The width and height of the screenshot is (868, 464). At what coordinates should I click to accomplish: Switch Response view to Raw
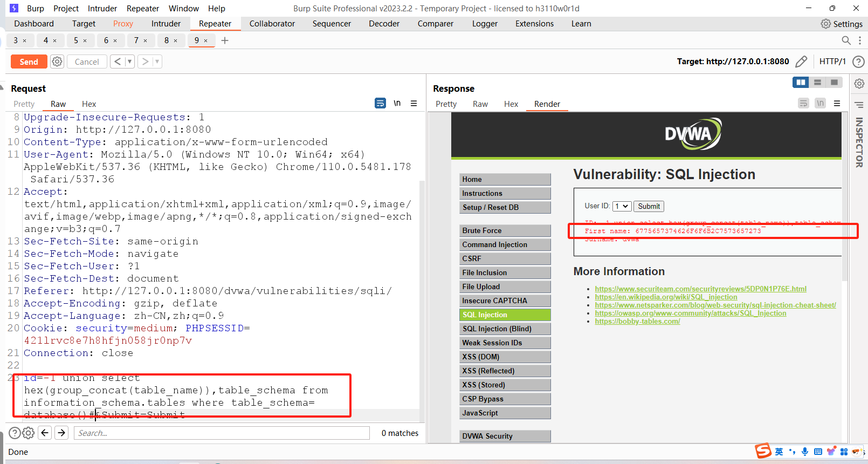(x=480, y=104)
